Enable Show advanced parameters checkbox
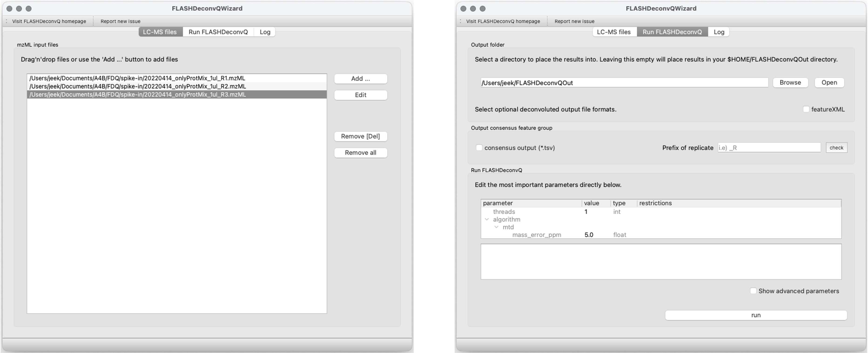The width and height of the screenshot is (868, 353). [x=753, y=291]
